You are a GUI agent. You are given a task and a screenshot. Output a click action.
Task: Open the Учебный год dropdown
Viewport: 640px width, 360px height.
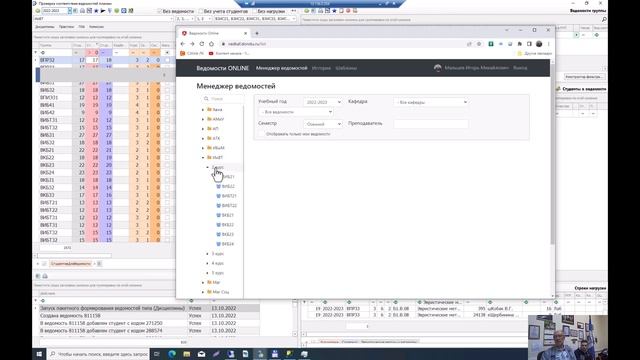[323, 102]
